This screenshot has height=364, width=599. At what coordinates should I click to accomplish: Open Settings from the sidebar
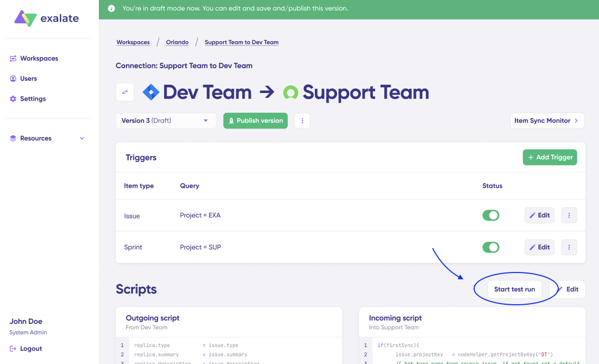[28, 99]
